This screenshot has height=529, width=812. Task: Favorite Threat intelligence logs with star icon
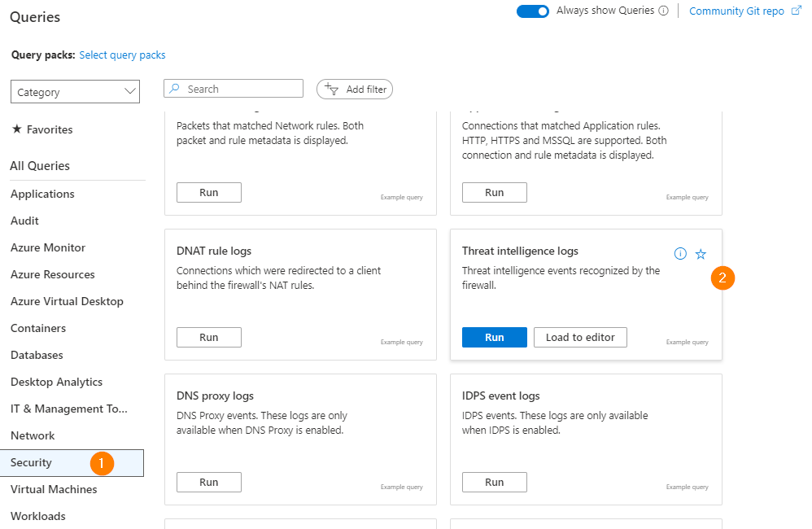(701, 254)
